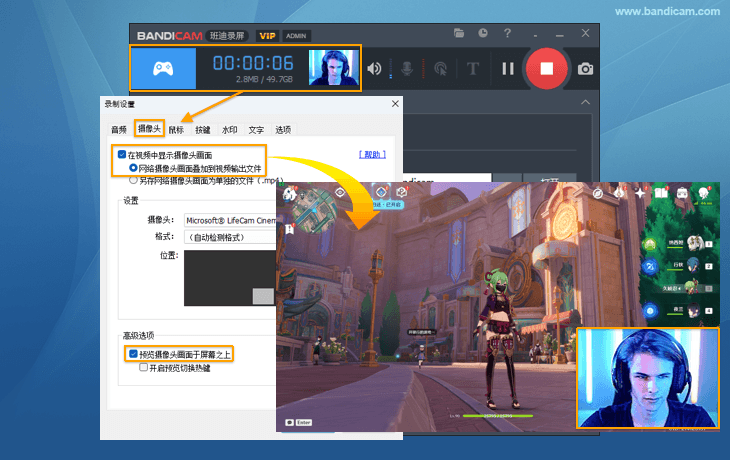
Task: Uncheck 在视频中显示摄像头画面 checkbox
Action: click(122, 155)
